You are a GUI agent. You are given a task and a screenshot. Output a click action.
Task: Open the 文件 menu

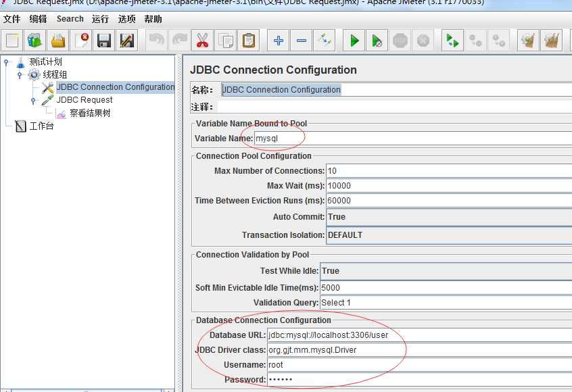click(11, 19)
